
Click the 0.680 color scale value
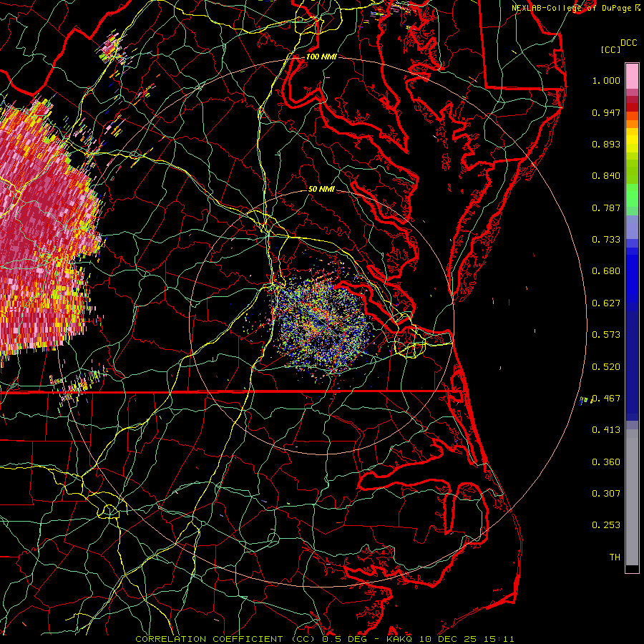point(606,271)
